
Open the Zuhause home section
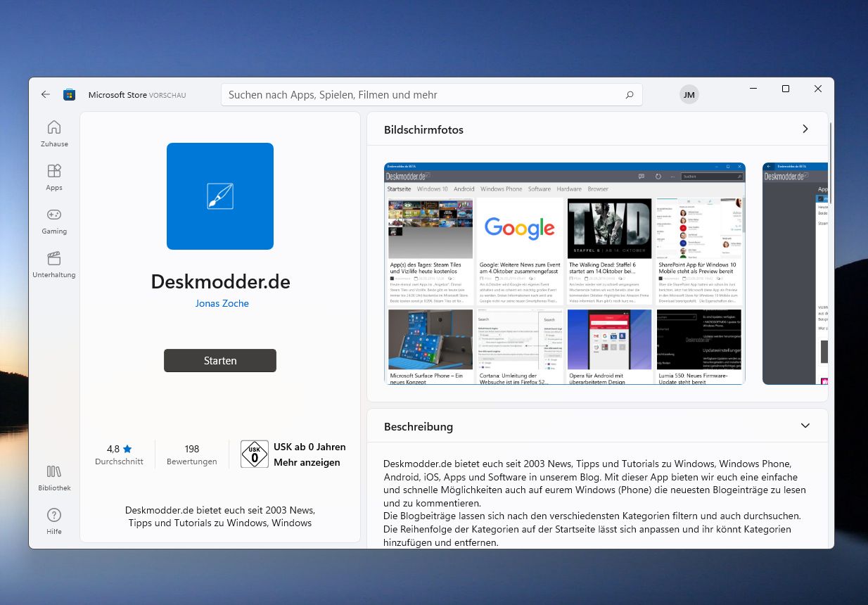coord(54,134)
